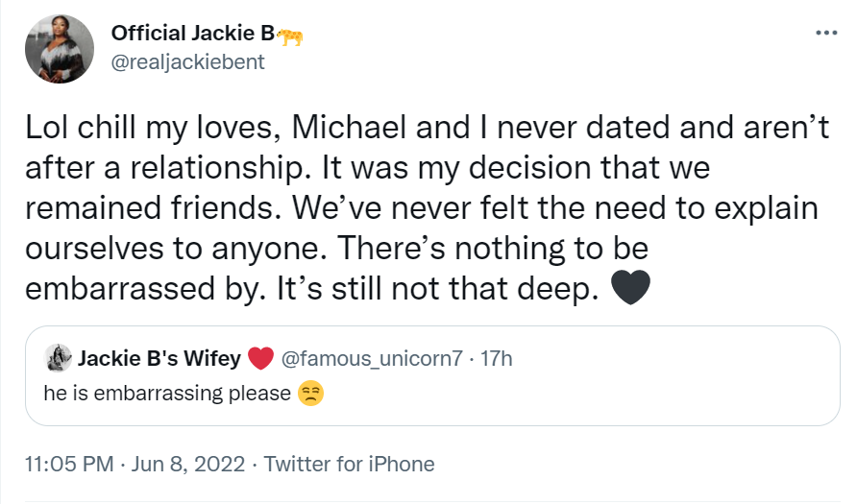Image resolution: width=857 pixels, height=504 pixels.
Task: Open quoted text "he is embarrassing please"
Action: click(167, 394)
